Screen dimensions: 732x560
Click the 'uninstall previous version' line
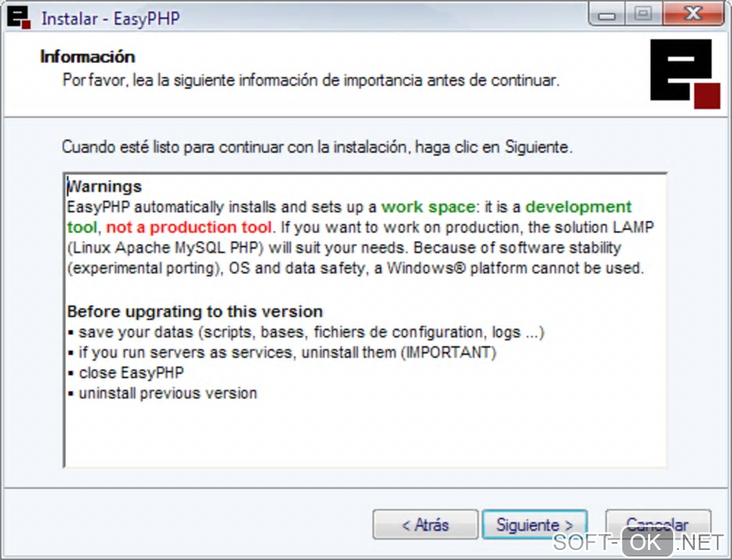162,393
